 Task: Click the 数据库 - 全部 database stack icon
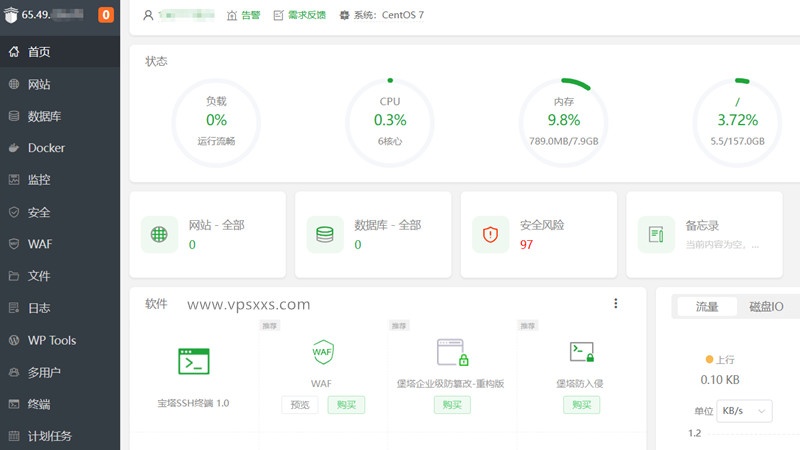click(x=324, y=235)
